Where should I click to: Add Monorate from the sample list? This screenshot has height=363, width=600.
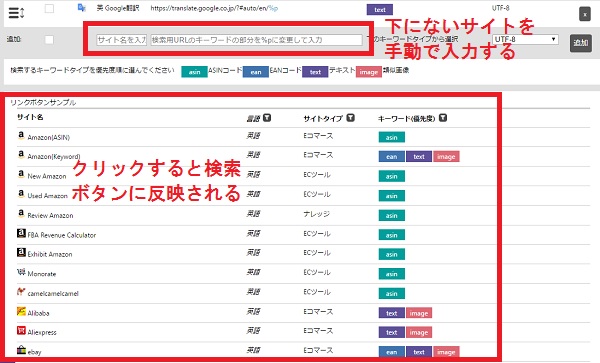42,274
